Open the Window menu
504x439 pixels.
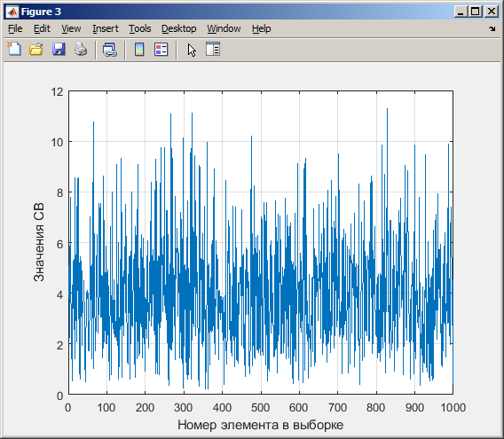pos(224,28)
